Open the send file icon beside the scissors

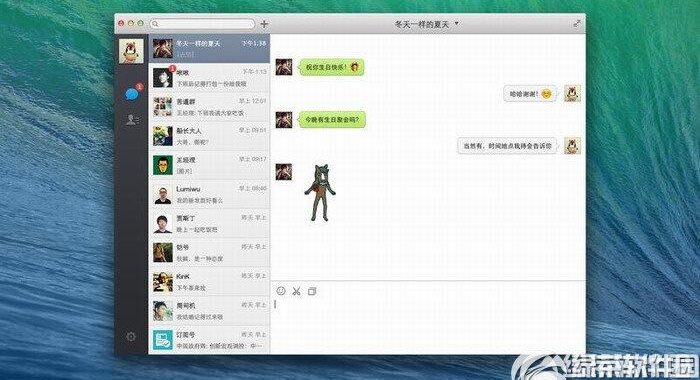coord(312,292)
